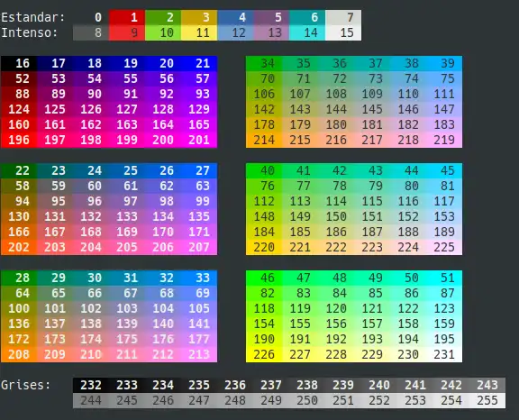This screenshot has height=420, width=519.
Task: Click the pink cell labeled 213
Action: click(x=199, y=354)
